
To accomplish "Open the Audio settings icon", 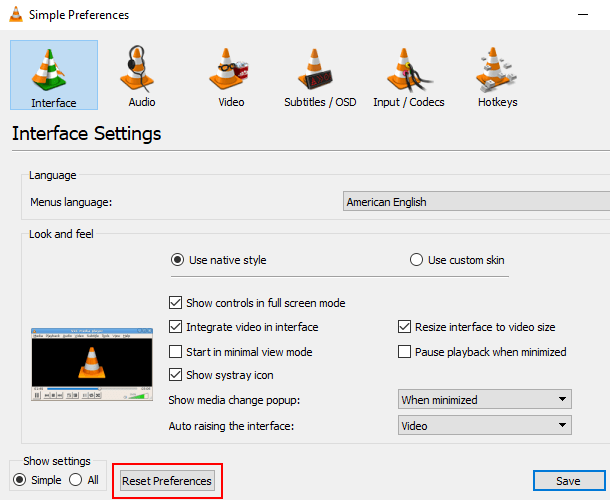I will pyautogui.click(x=142, y=69).
